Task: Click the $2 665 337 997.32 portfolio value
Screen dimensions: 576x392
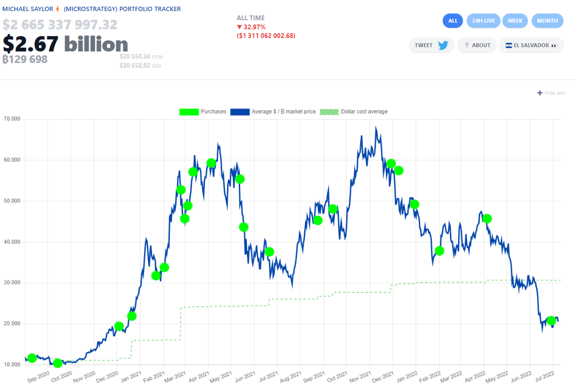Action: point(60,25)
